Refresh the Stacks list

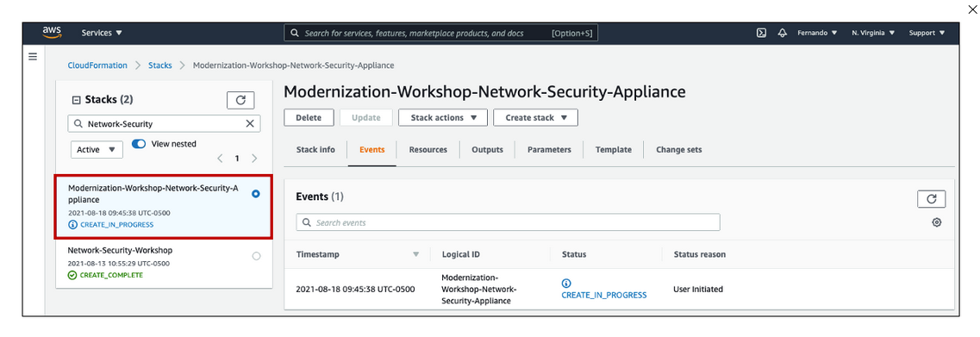tap(240, 100)
